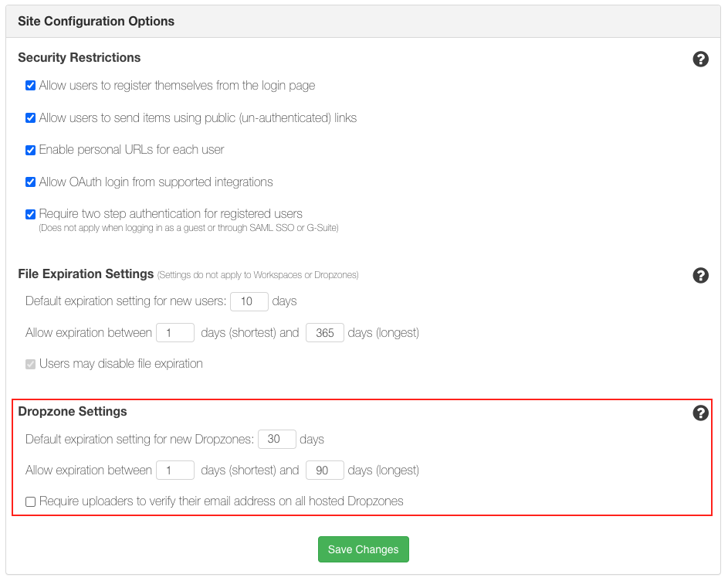Toggle allow users to register themselves checkbox
The height and width of the screenshot is (581, 728).
tap(31, 86)
